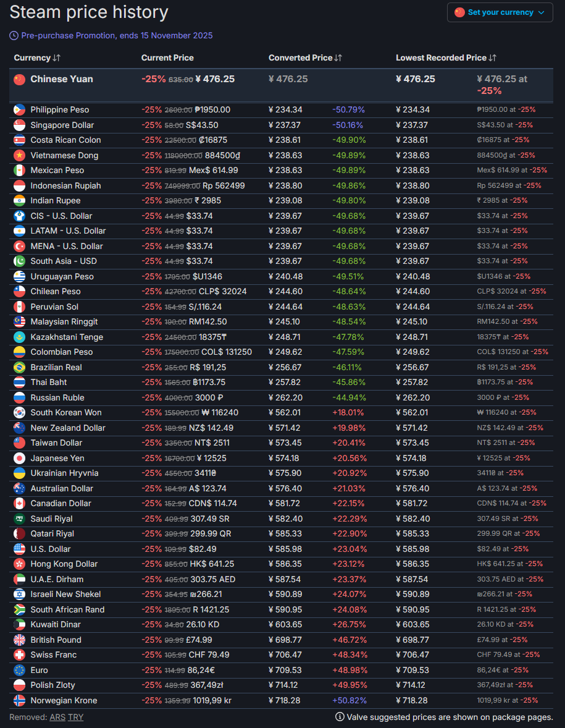Click the Philippine Peso flag icon
Image resolution: width=565 pixels, height=728 pixels.
(20, 110)
